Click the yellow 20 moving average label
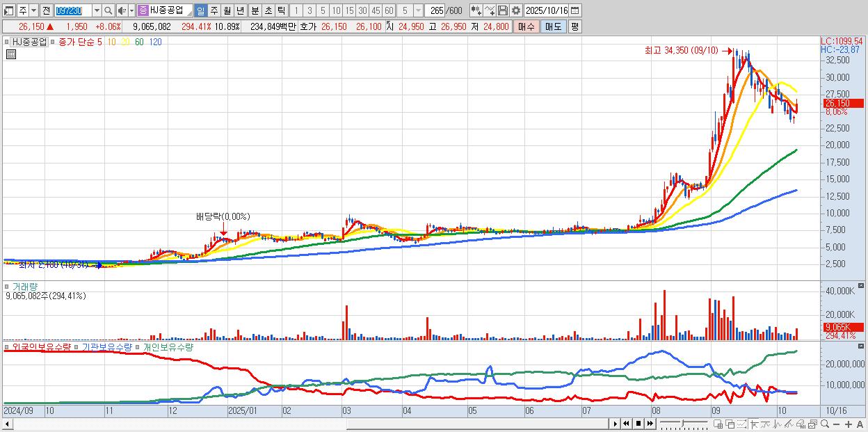This screenshot has height=432, width=868. (125, 42)
